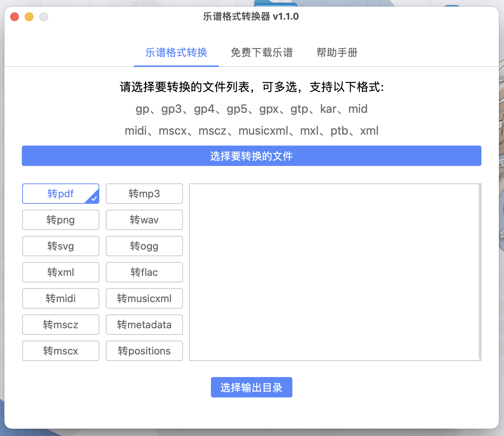Screen dimensions: 504x436
Task: Select the 转xml format option
Action: coord(60,272)
